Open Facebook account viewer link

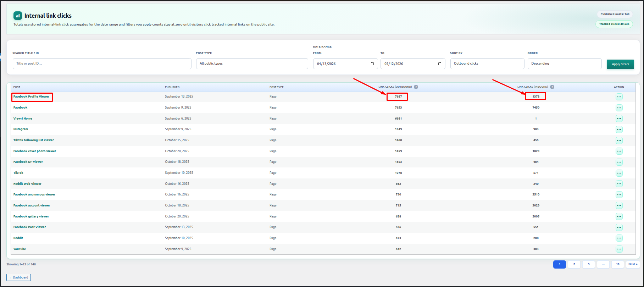[x=32, y=205]
